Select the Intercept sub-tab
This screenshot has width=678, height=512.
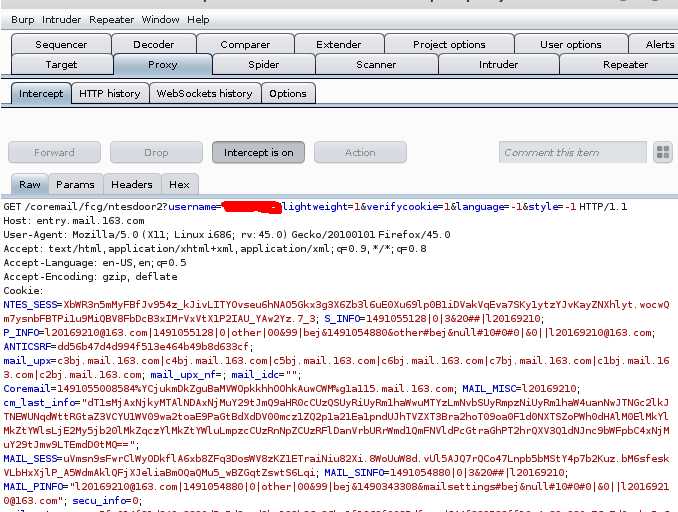tap(41, 93)
